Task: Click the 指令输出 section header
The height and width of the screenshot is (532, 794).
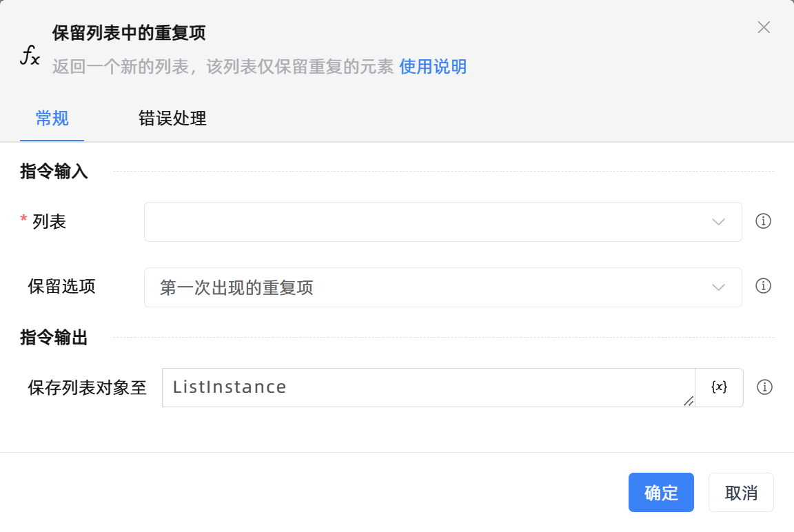Action: pos(54,338)
